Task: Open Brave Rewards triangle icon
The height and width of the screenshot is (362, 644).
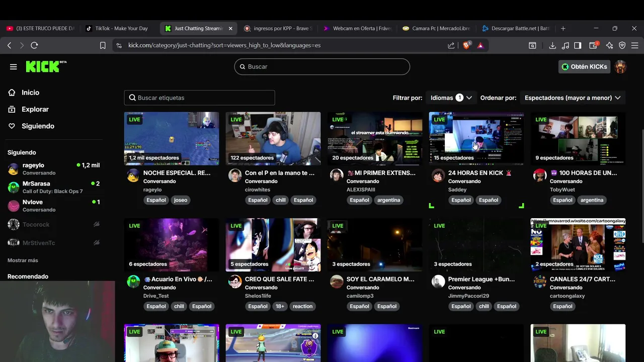Action: (x=480, y=45)
